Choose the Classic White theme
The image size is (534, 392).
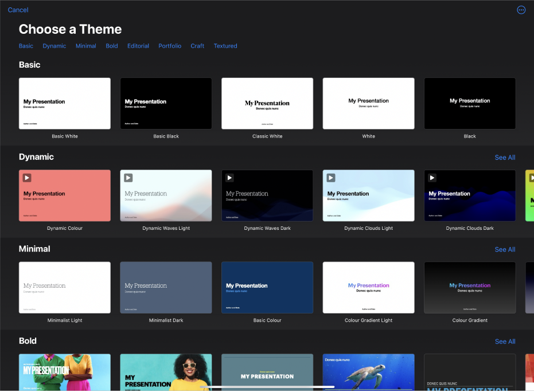tap(267, 103)
